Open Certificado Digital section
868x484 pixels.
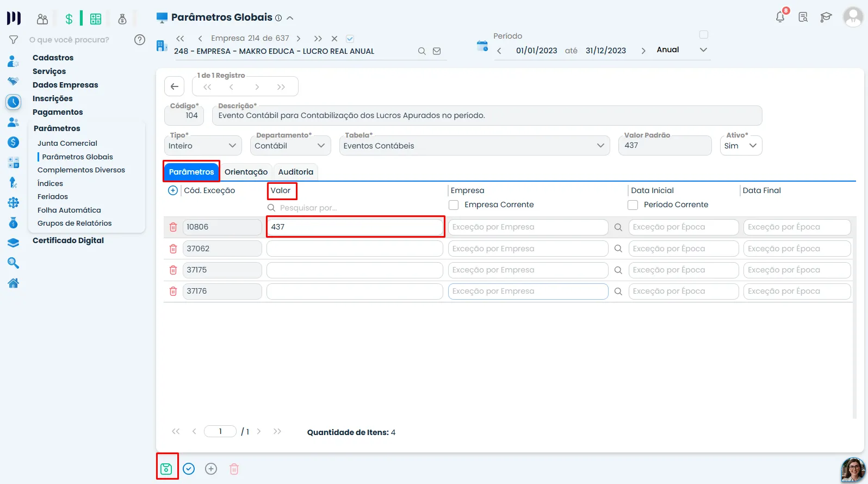[68, 240]
